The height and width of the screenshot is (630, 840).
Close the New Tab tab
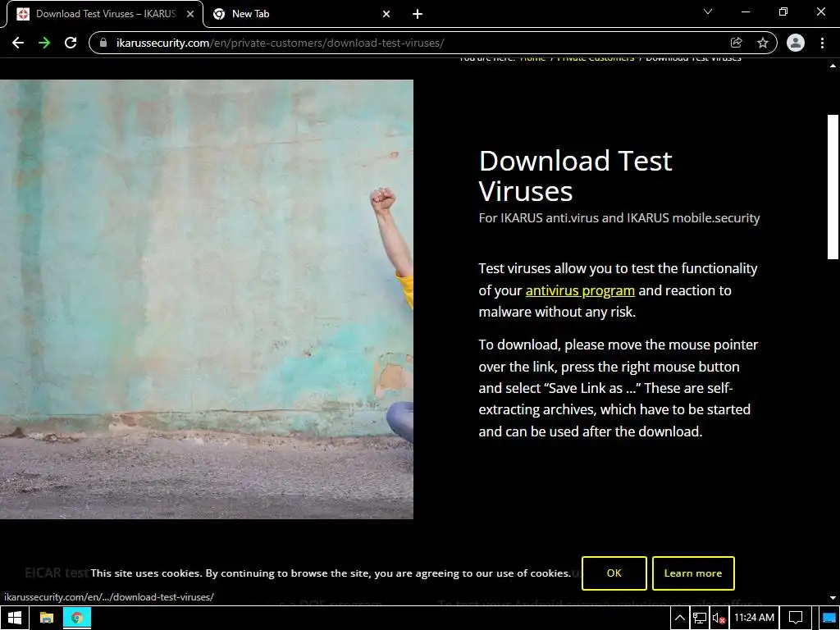click(x=386, y=14)
